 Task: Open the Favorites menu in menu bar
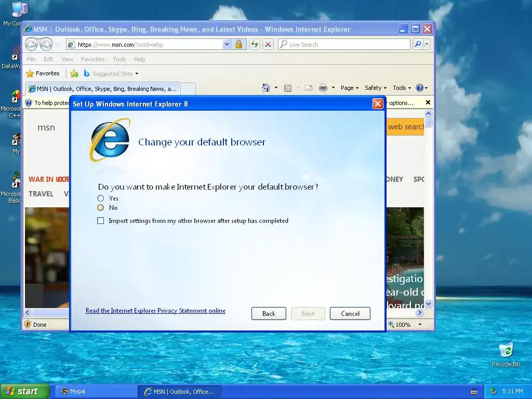(x=92, y=59)
